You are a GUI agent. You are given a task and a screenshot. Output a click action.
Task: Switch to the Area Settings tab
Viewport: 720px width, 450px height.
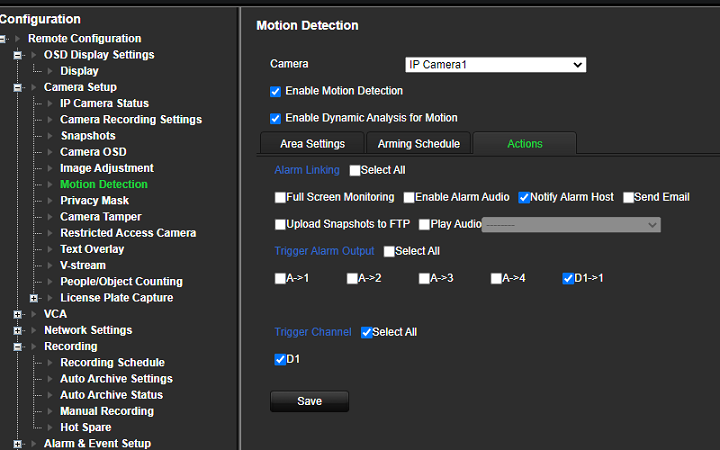312,144
